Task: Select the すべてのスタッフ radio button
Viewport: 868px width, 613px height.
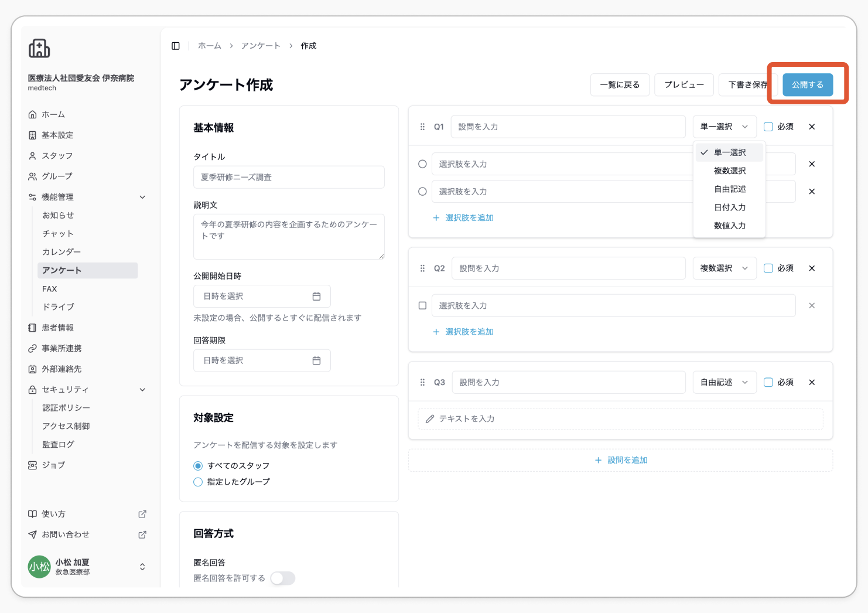Action: click(198, 466)
